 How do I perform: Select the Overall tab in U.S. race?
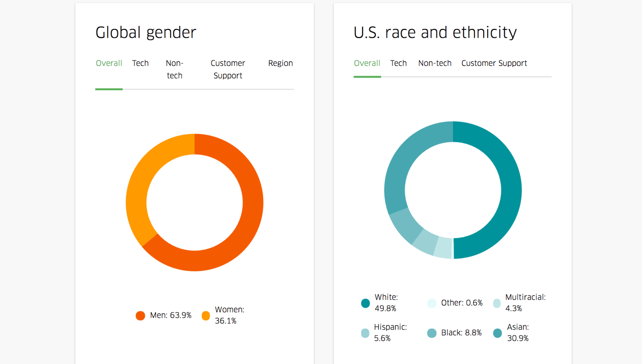pyautogui.click(x=367, y=63)
